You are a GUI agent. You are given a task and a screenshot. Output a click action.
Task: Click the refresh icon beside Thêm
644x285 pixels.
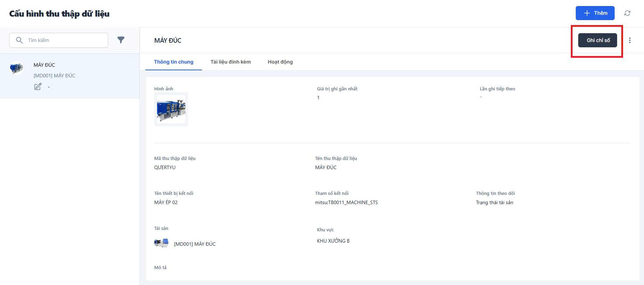[x=627, y=13]
